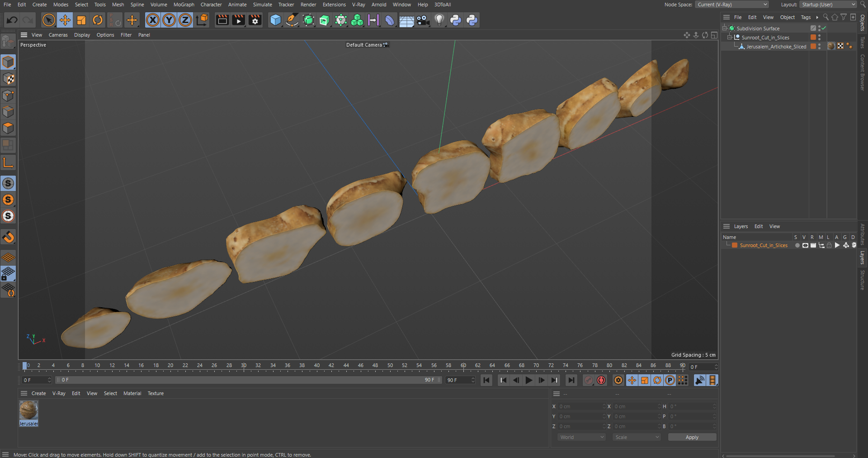Click the X position input field
Image resolution: width=868 pixels, height=458 pixels.
click(581, 406)
